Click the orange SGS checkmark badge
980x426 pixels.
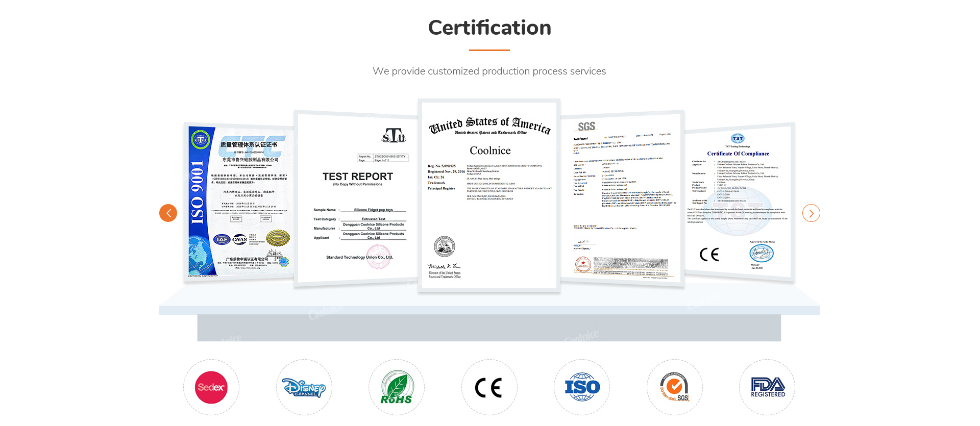click(675, 387)
